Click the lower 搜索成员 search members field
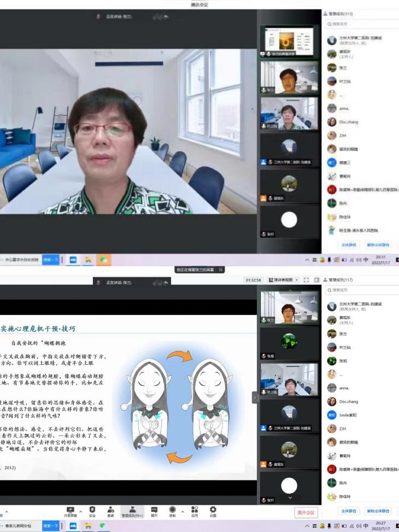399x532 pixels. [x=361, y=289]
